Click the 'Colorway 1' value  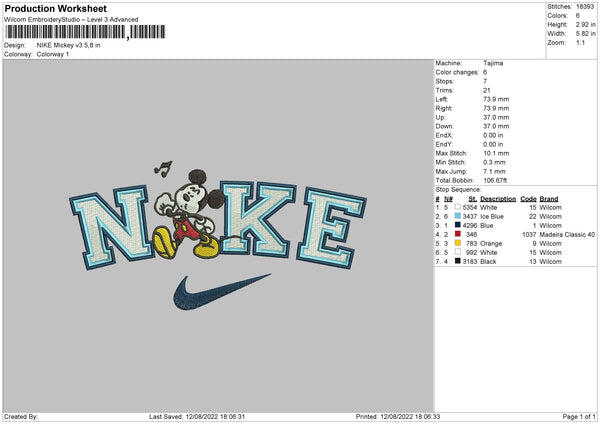pyautogui.click(x=53, y=54)
